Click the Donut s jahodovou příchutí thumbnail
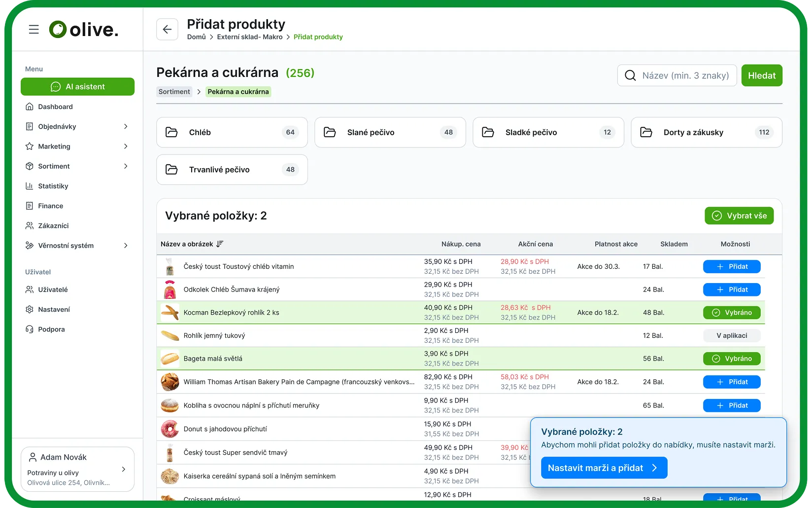Image resolution: width=812 pixels, height=508 pixels. [169, 429]
